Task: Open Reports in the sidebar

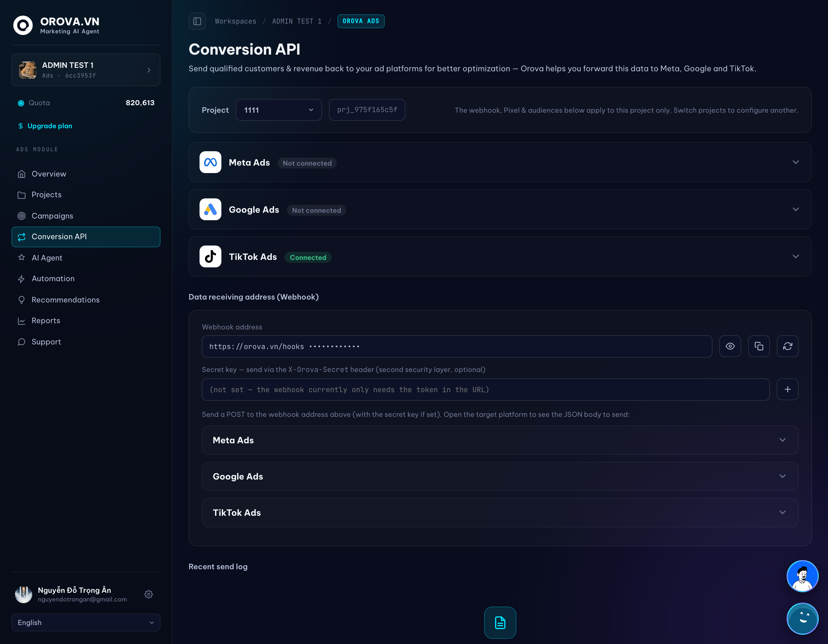Action: click(86, 321)
